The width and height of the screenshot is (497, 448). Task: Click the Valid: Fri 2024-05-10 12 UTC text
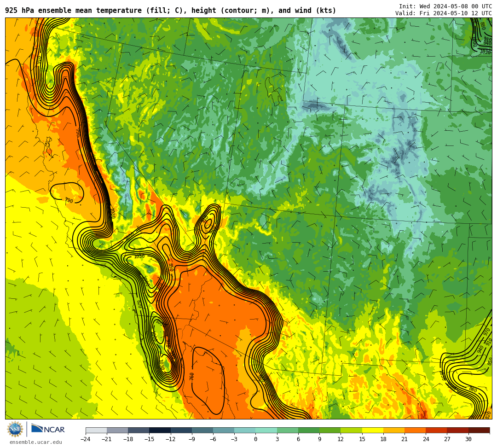tap(444, 13)
